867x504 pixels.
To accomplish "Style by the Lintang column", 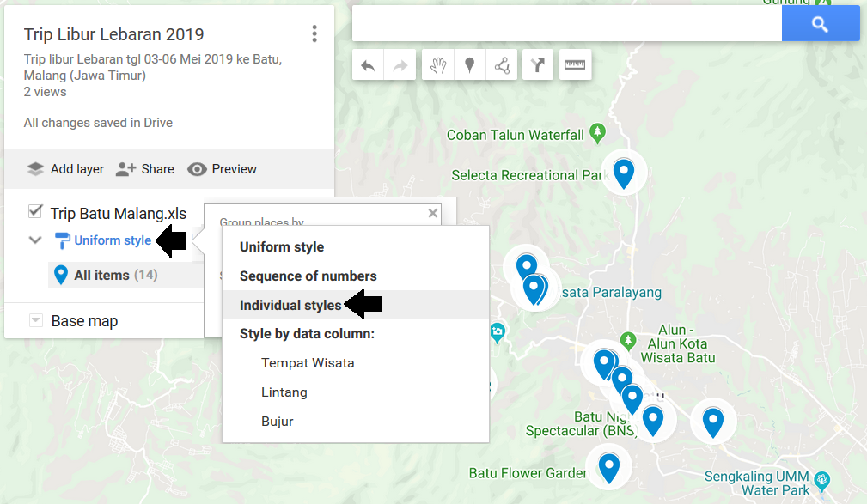I will point(356,392).
